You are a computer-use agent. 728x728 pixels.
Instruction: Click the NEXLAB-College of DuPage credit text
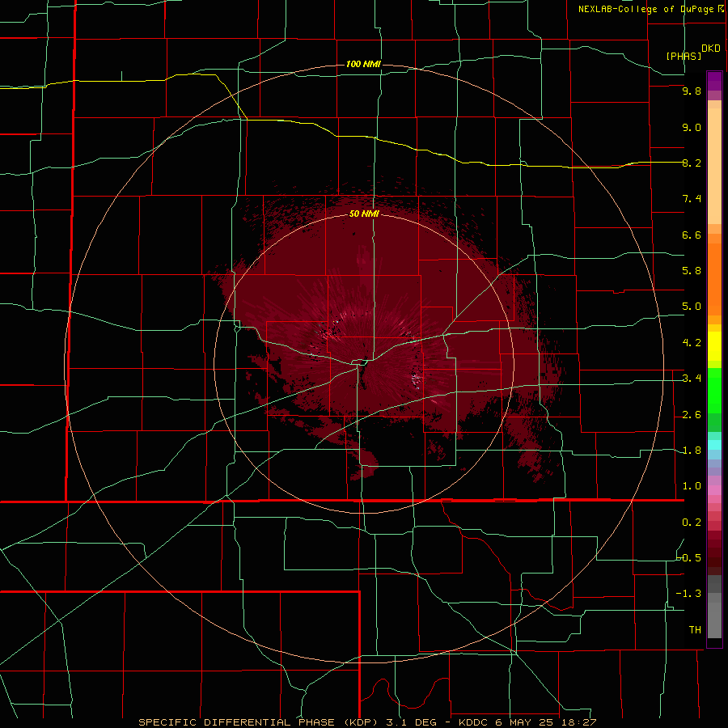click(x=650, y=9)
